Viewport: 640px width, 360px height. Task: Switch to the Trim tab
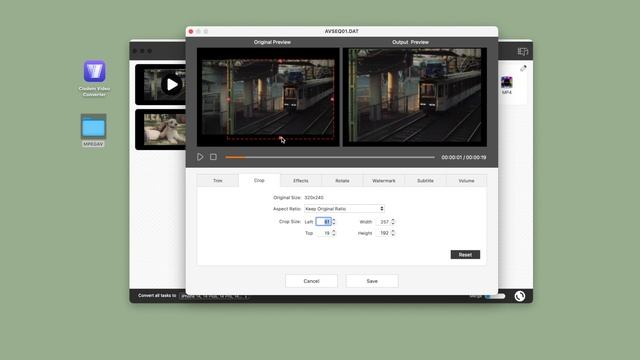pyautogui.click(x=218, y=180)
